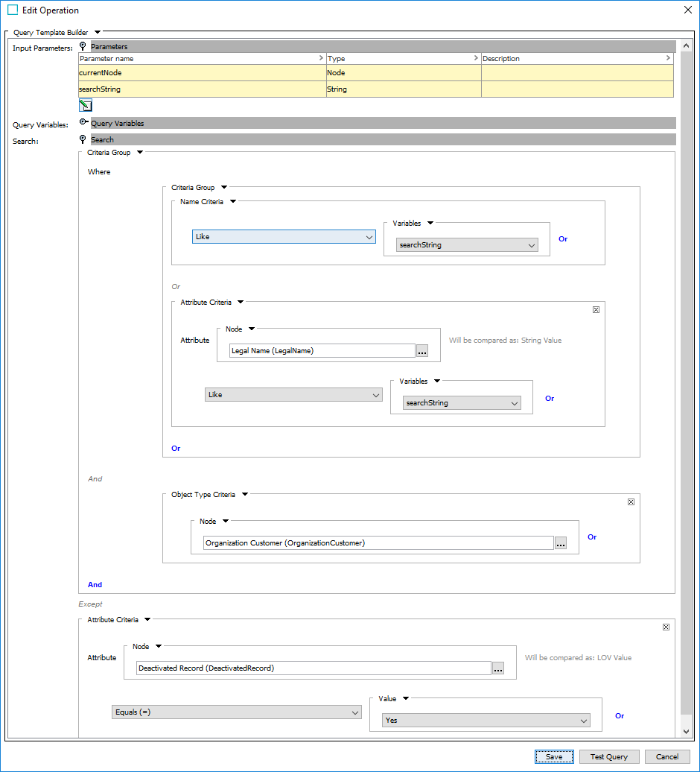Expand Query Variables pin icon
This screenshot has width=700, height=772.
click(83, 121)
